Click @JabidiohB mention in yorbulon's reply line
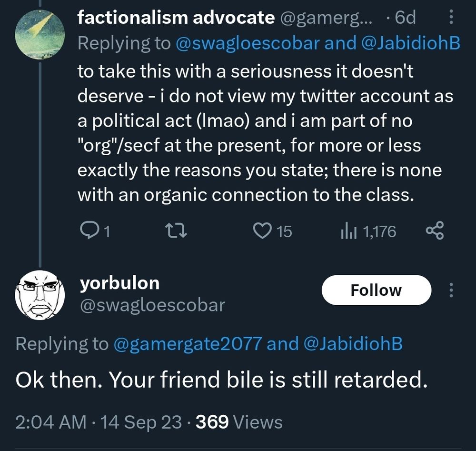Image resolution: width=476 pixels, height=451 pixels. (352, 344)
